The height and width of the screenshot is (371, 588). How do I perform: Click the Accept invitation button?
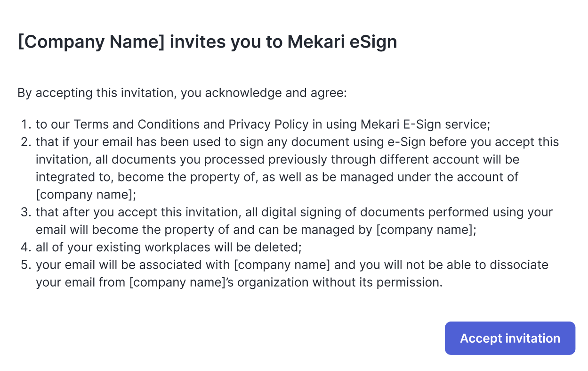click(510, 338)
